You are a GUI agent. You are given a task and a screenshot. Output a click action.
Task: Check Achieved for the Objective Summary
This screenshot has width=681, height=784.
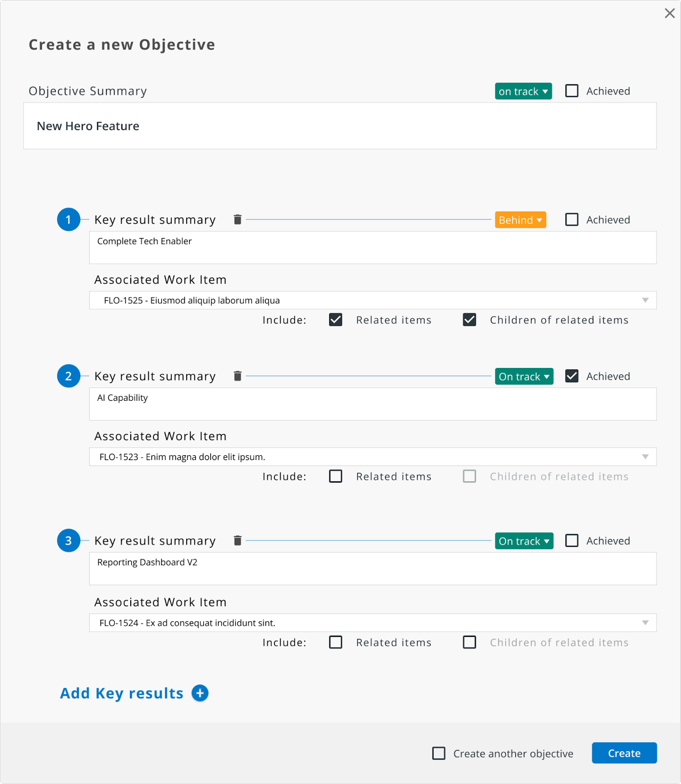(572, 91)
